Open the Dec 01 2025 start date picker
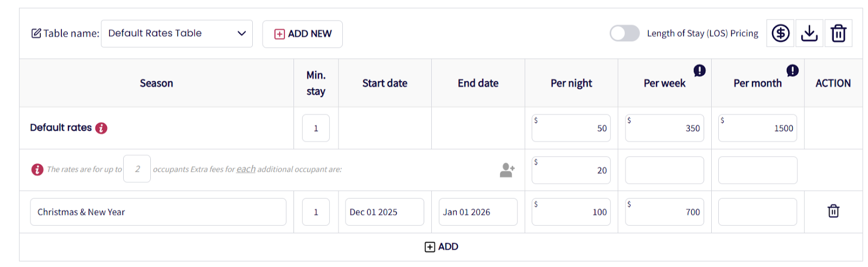 click(x=384, y=212)
